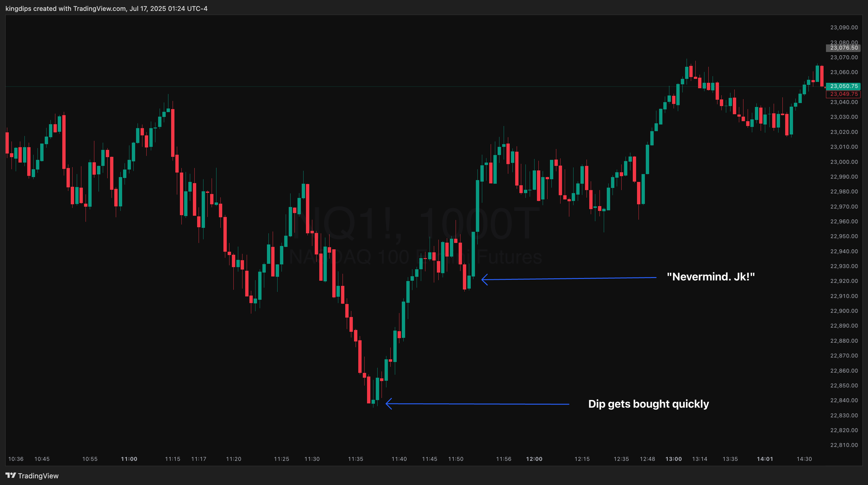Viewport: 868px width, 485px height.
Task: Click the 22,960.00 price axis label
Action: tap(844, 221)
